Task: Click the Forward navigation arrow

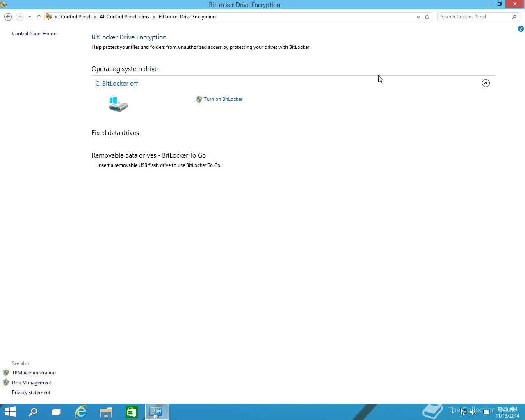Action: [x=20, y=17]
